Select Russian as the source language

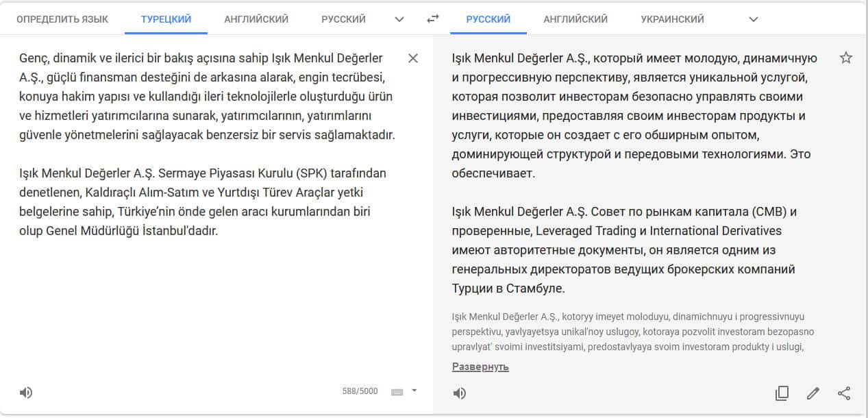click(343, 19)
